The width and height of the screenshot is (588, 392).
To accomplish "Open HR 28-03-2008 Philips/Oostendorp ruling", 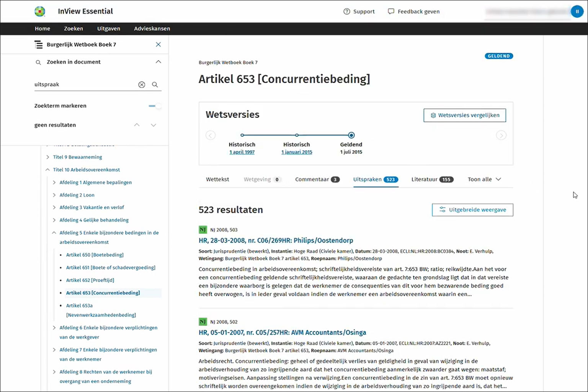I will click(276, 240).
